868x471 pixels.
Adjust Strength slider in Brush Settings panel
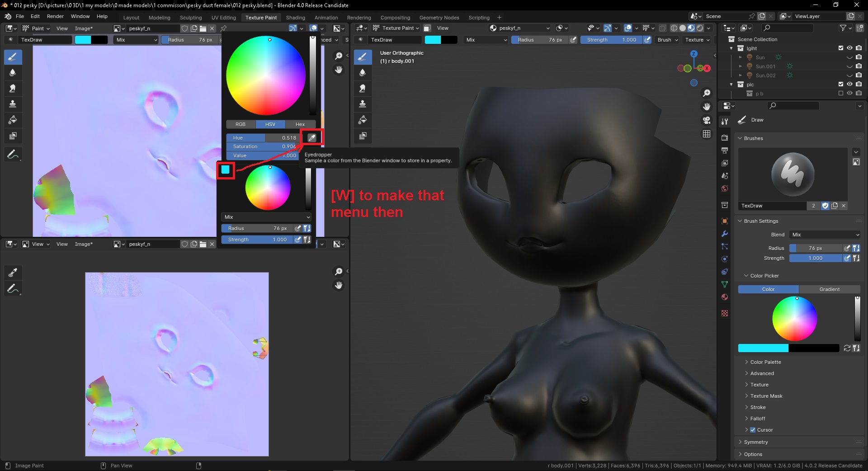pyautogui.click(x=816, y=258)
